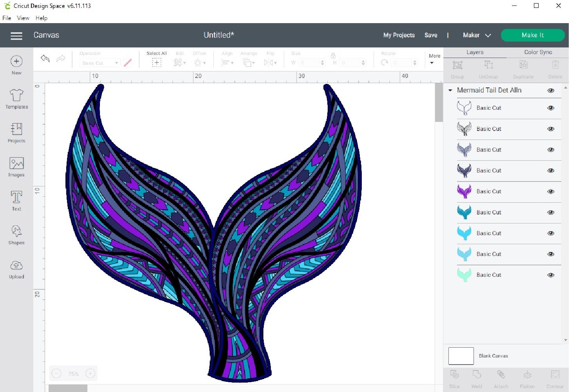Open the File menu

(x=6, y=18)
